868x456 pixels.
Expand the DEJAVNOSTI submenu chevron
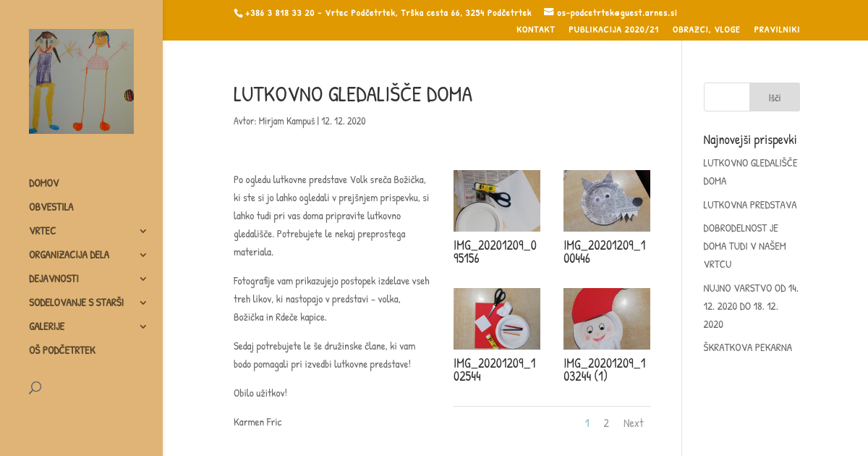143,279
